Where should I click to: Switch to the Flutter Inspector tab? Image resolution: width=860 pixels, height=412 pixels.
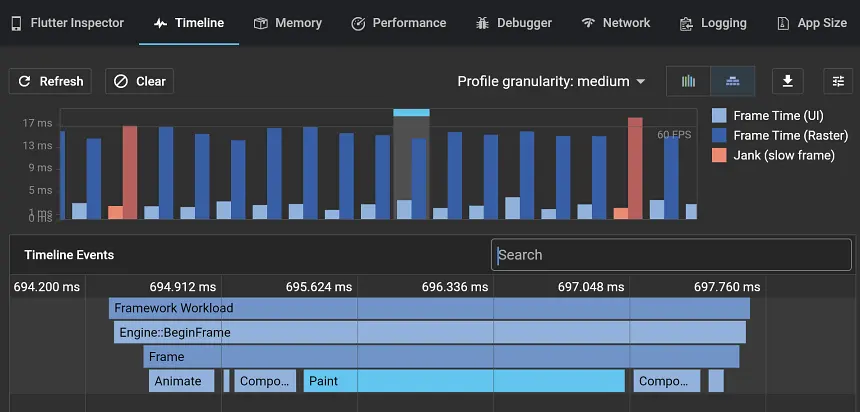click(x=67, y=23)
